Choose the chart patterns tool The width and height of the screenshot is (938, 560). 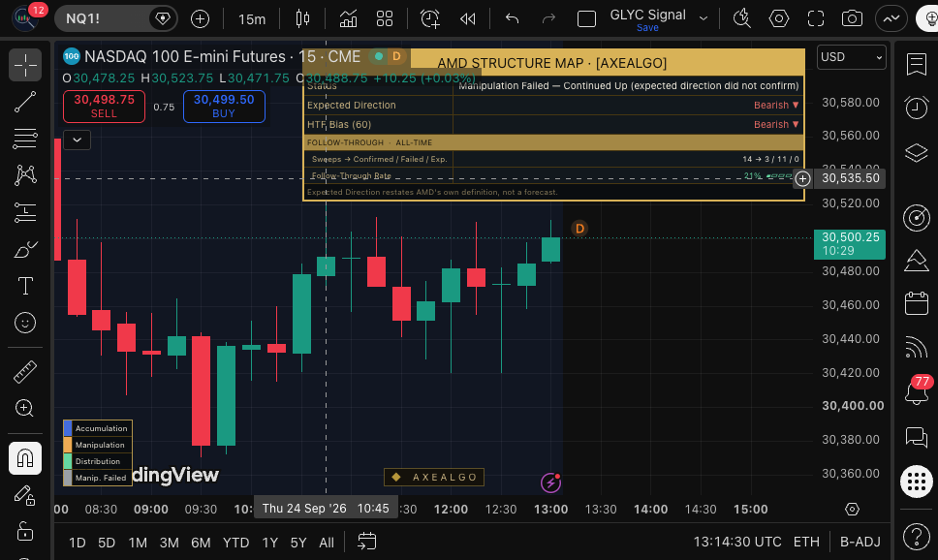(x=25, y=175)
